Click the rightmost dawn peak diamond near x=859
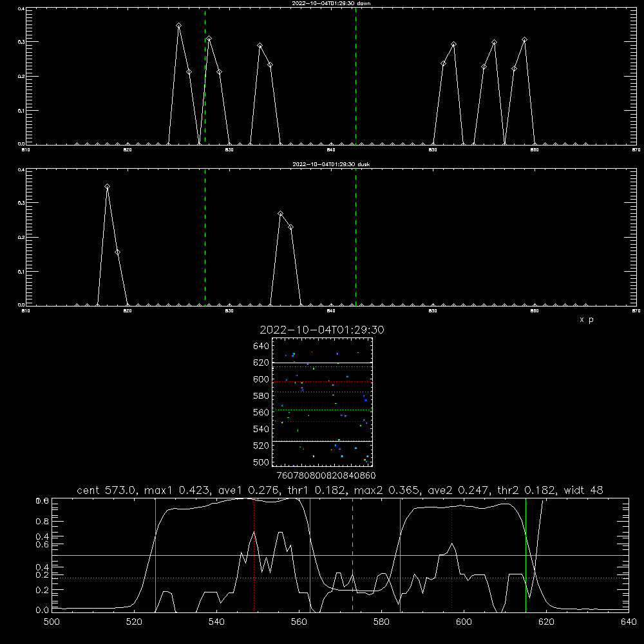 pos(524,40)
